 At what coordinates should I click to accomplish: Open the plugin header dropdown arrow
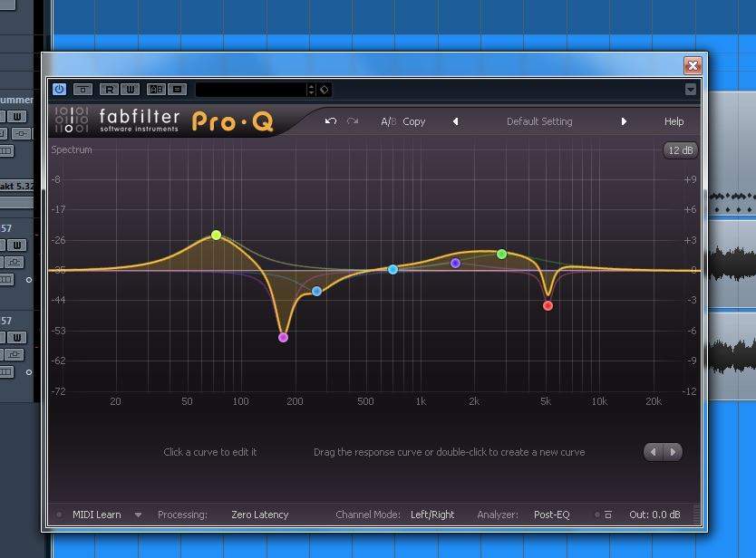(x=691, y=89)
